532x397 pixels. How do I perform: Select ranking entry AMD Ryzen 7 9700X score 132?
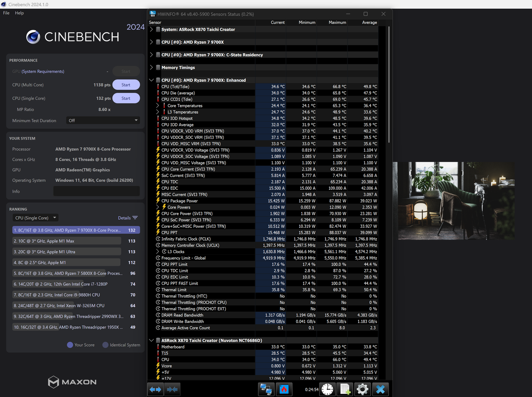[x=76, y=230]
